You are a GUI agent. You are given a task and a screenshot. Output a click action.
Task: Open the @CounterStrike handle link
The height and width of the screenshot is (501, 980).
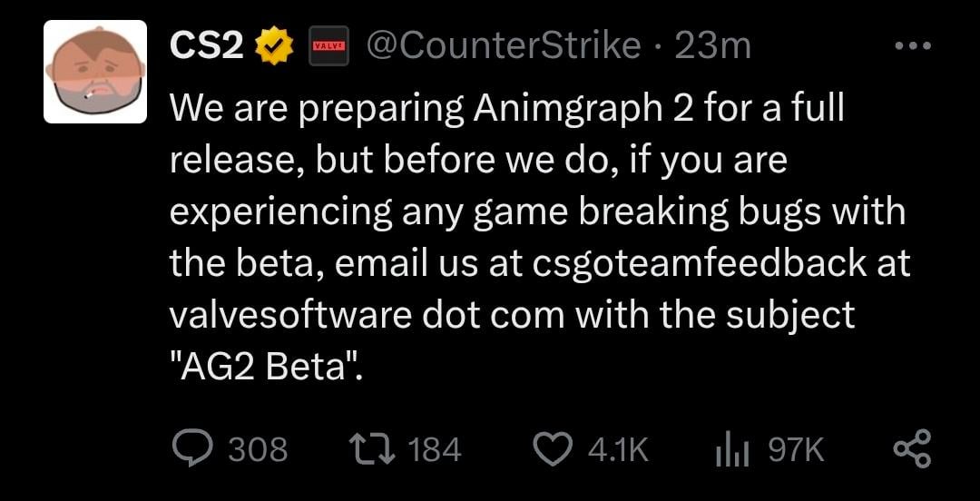[x=504, y=45]
